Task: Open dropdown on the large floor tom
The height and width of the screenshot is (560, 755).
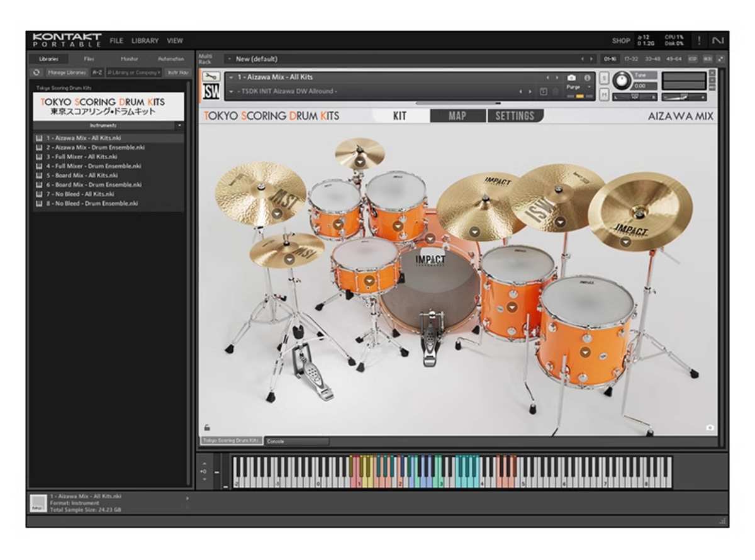Action: [x=585, y=352]
